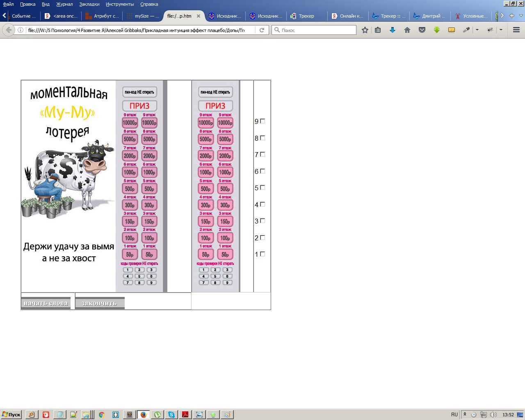Image resolution: width=525 pixels, height=420 pixels.
Task: Tick the checkbox for floor 3
Action: click(263, 221)
